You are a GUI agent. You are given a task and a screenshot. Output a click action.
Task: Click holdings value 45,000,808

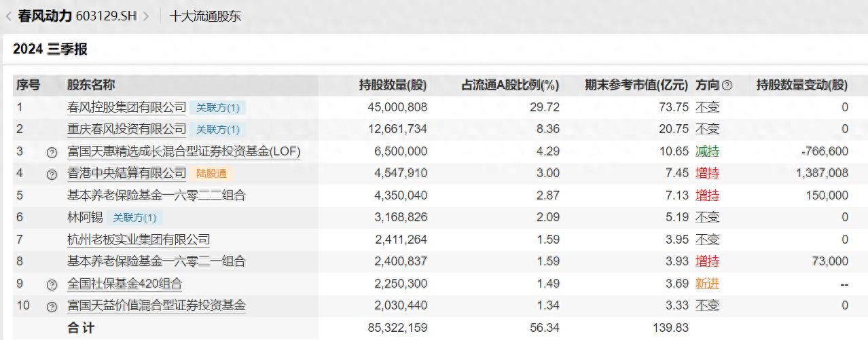397,107
